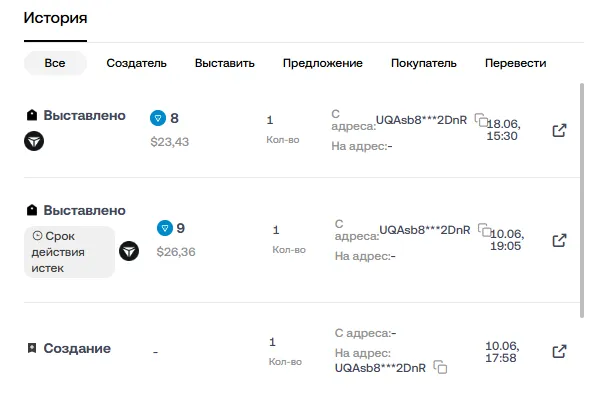Open external link for Создание event
This screenshot has height=419, width=594.
pyautogui.click(x=559, y=351)
